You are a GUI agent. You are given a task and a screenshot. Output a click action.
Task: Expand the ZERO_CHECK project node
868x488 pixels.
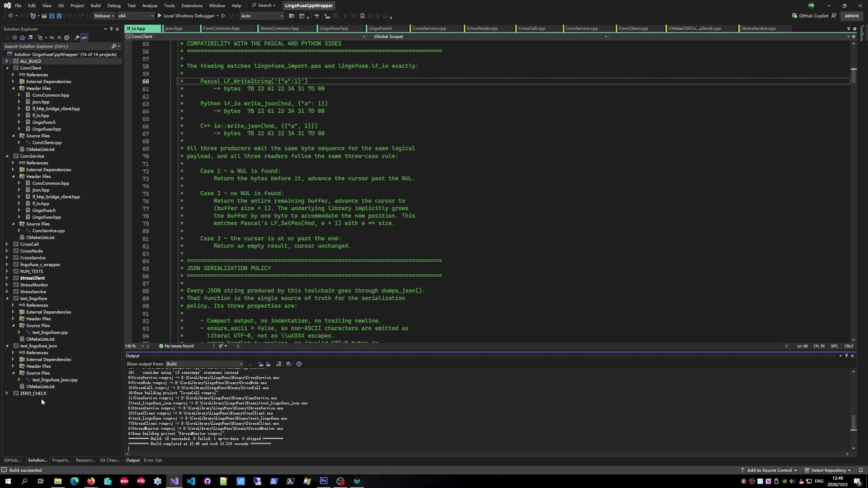pyautogui.click(x=7, y=393)
